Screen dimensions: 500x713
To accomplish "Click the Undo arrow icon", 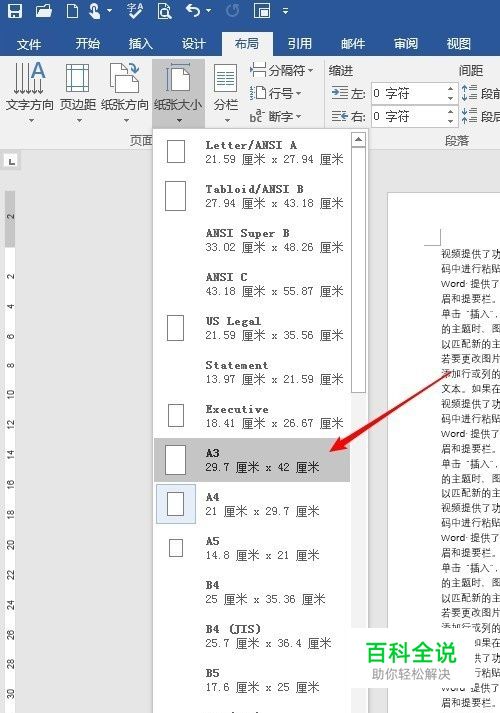I will (x=193, y=10).
